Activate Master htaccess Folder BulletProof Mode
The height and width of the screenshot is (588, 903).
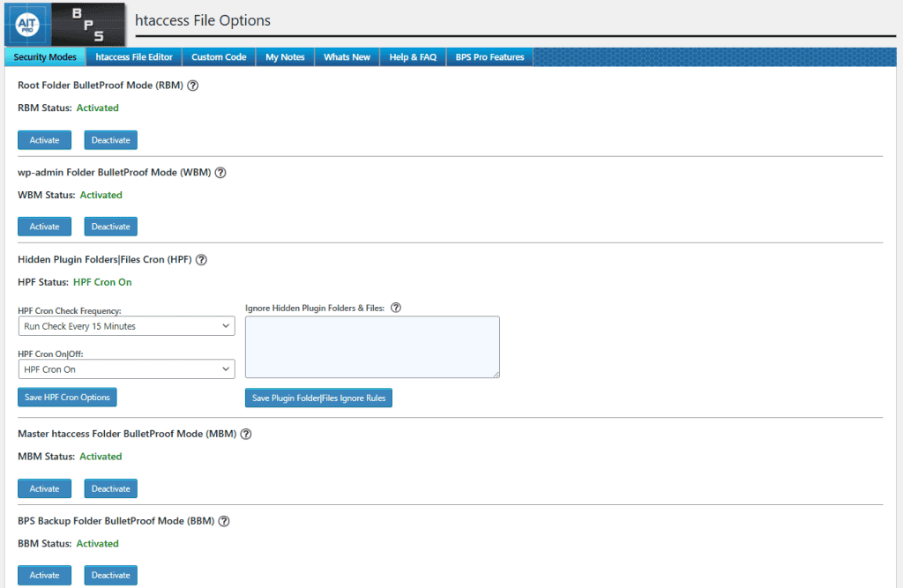point(44,488)
